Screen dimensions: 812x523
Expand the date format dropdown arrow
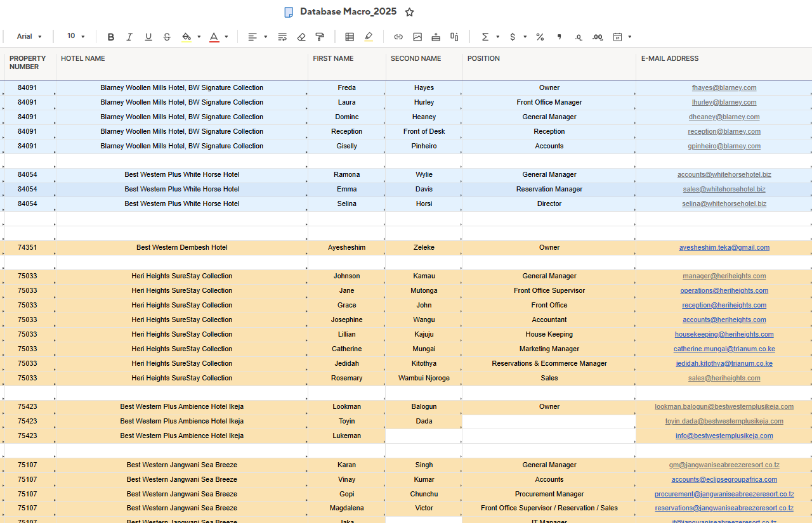coord(629,37)
